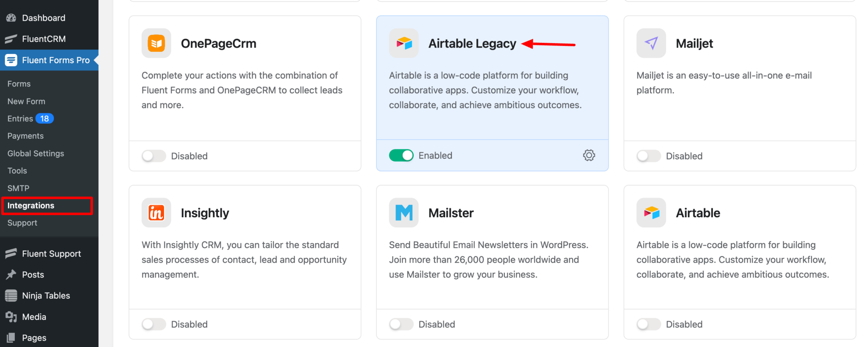Click the Ninja Tables sidebar icon
This screenshot has height=347, width=868.
pyautogui.click(x=11, y=295)
